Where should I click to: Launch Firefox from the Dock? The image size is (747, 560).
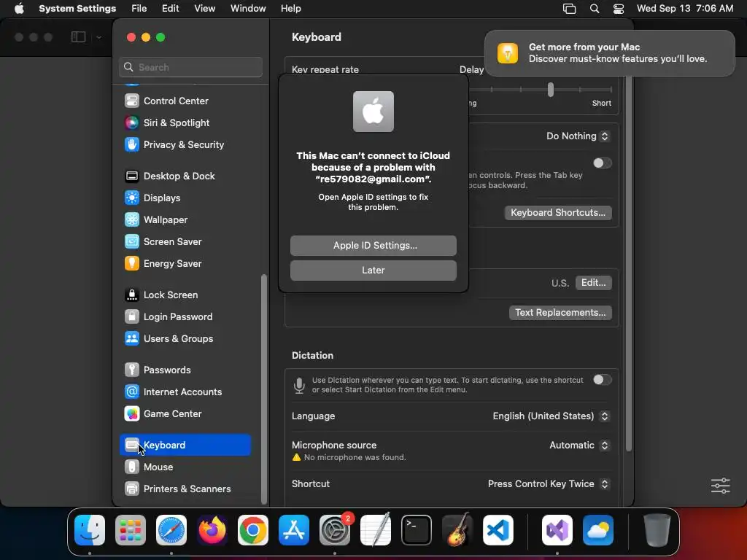tap(212, 530)
